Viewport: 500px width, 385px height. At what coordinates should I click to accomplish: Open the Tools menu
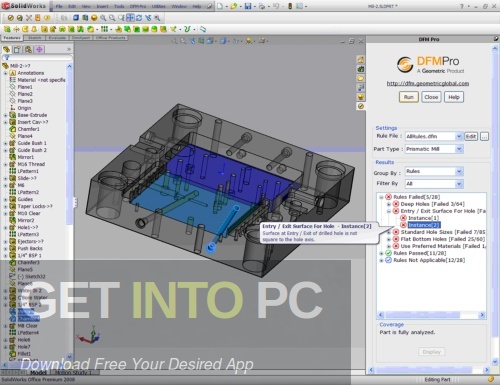[119, 6]
